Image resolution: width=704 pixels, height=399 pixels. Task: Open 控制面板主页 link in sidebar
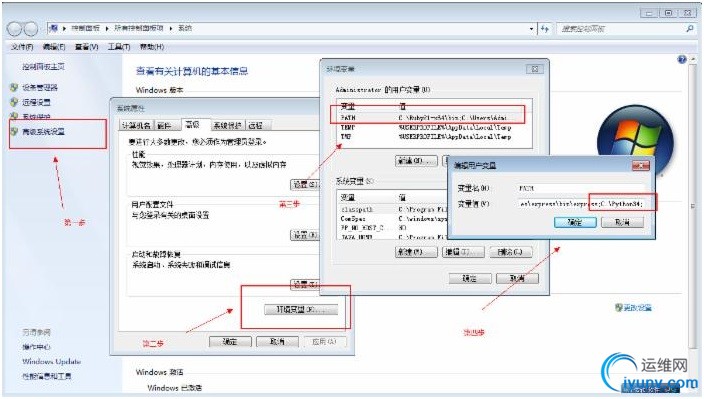pyautogui.click(x=44, y=66)
